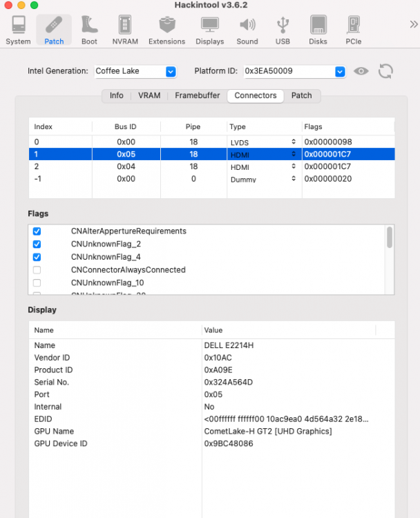Click flags value 0x00000098
Image resolution: width=420 pixels, height=518 pixels.
coord(328,142)
